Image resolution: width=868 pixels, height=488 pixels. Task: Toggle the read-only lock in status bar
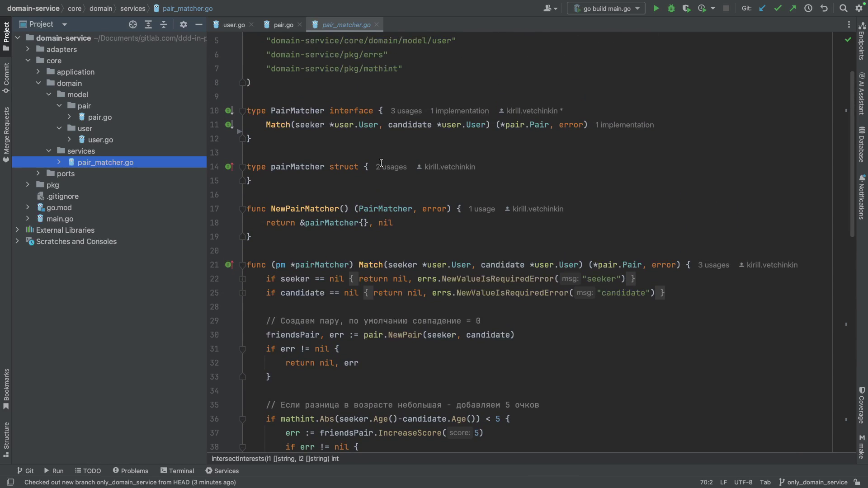857,482
